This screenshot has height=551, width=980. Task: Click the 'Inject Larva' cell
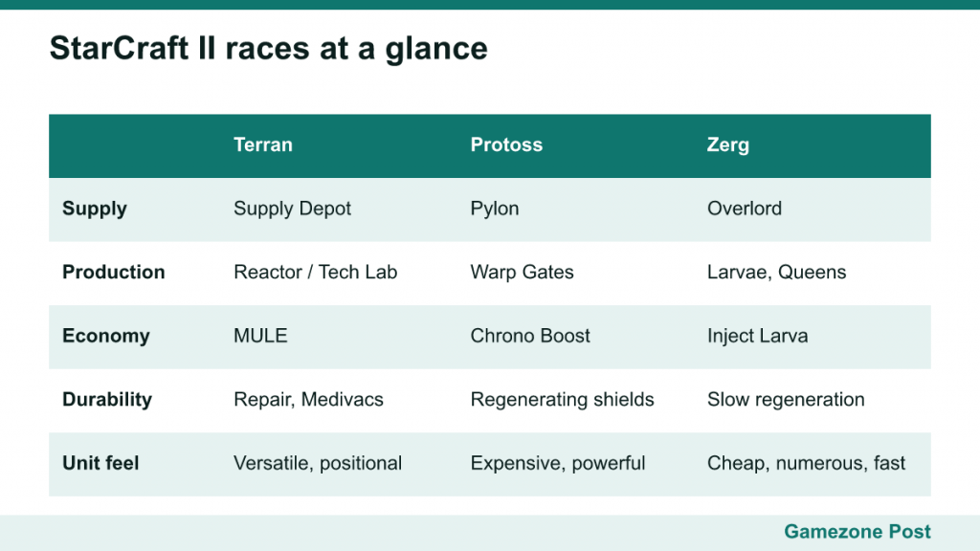pyautogui.click(x=758, y=336)
